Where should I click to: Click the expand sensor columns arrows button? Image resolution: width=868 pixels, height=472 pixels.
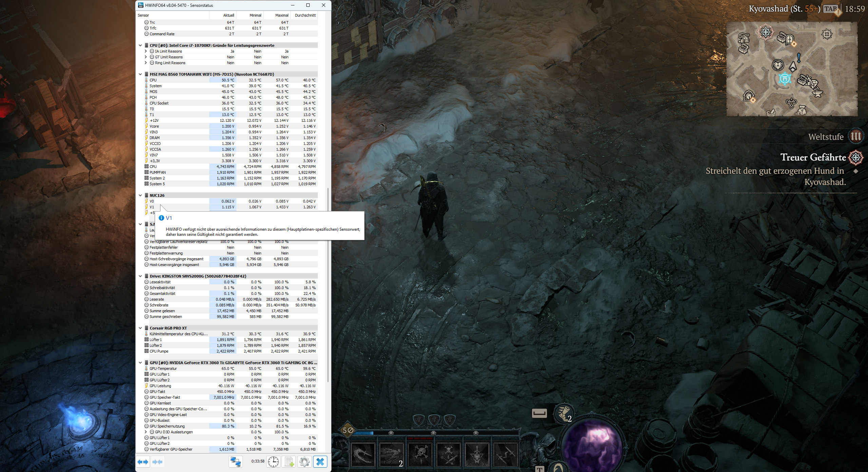click(143, 462)
